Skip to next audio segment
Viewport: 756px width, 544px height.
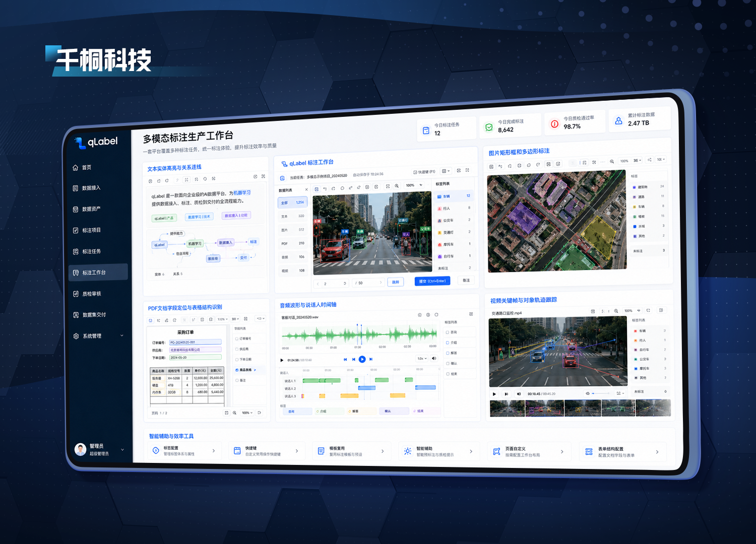coord(371,359)
